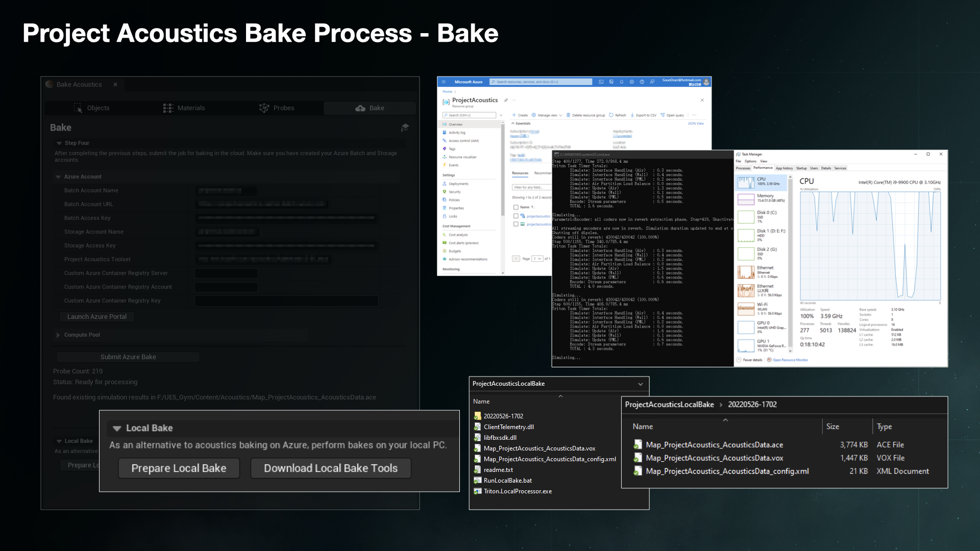Click Create in Azure resource group toolbar

520,115
